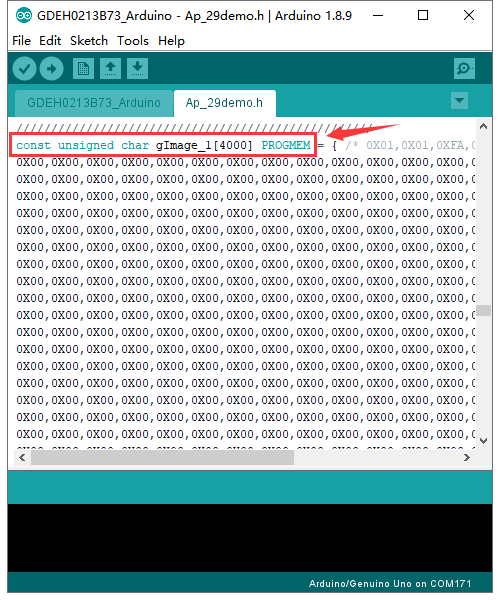Click the Verify checkmark button
This screenshot has width=500, height=600.
24,69
